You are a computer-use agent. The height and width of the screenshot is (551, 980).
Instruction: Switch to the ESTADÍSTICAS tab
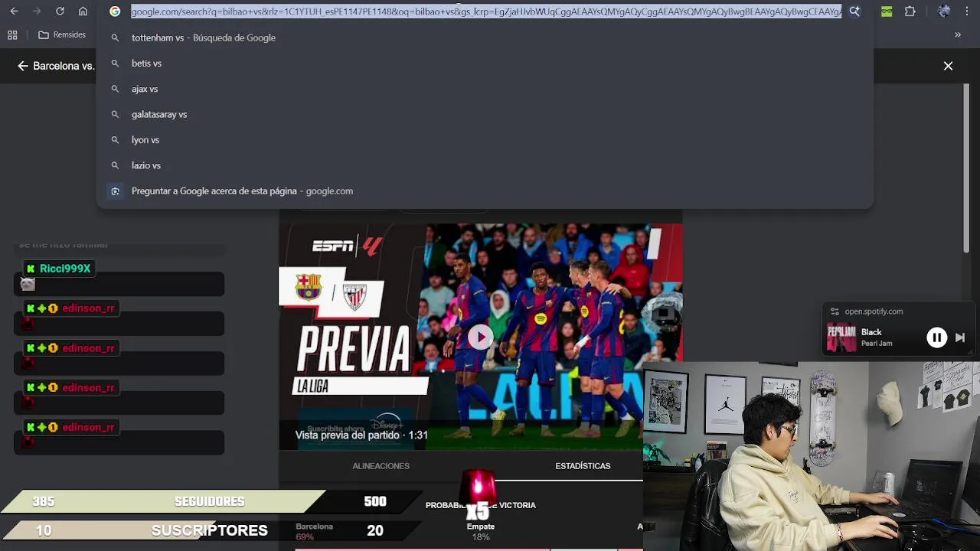583,466
